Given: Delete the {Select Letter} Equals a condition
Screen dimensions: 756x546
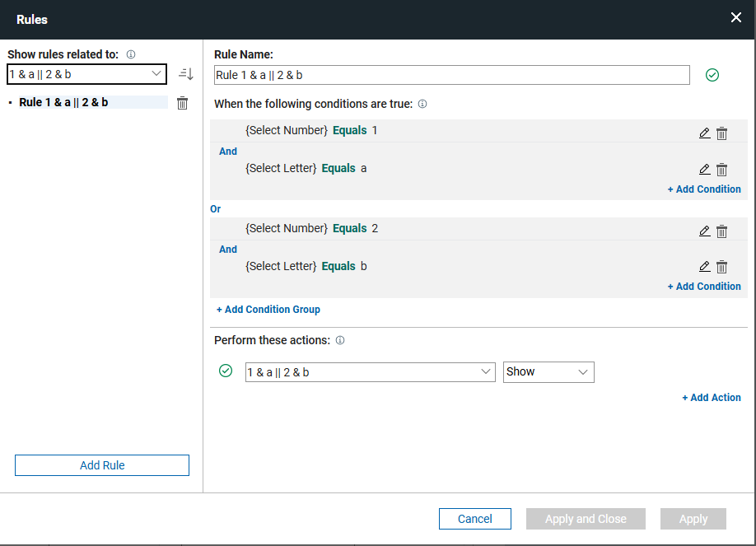Looking at the screenshot, I should pyautogui.click(x=721, y=169).
